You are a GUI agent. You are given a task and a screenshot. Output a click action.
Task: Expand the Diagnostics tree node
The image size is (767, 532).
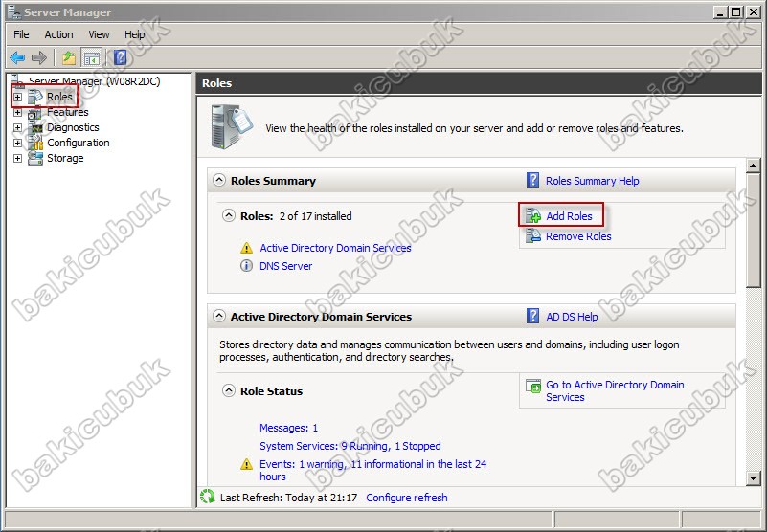pyautogui.click(x=17, y=127)
